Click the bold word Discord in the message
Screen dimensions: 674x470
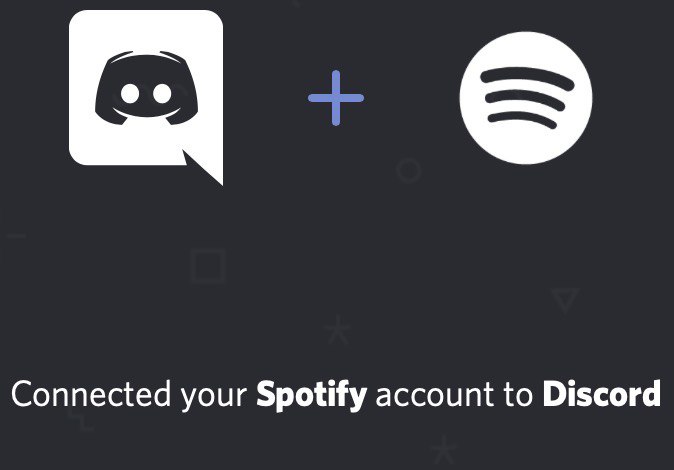tap(602, 393)
